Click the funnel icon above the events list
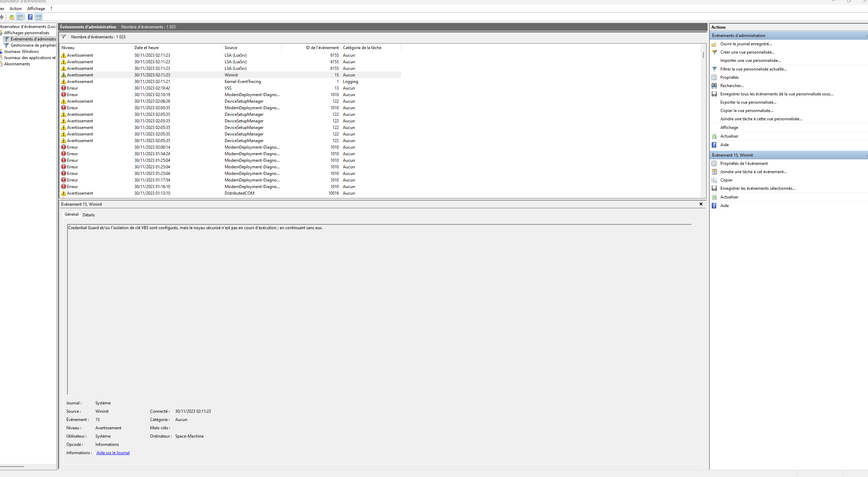The image size is (868, 477). point(63,37)
